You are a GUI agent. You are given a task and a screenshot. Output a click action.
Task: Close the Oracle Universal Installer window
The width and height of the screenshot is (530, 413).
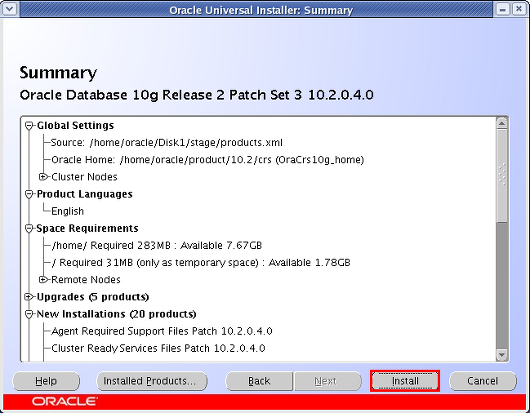pos(519,9)
